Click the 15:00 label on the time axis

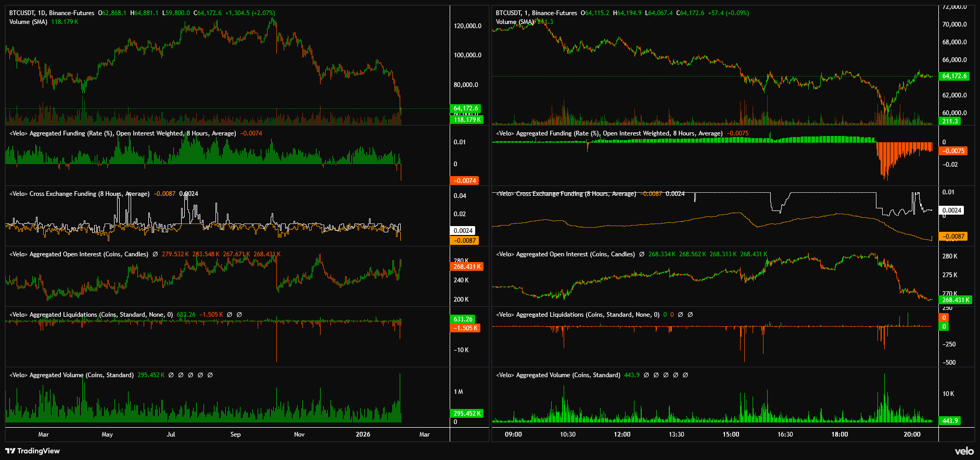(731, 434)
